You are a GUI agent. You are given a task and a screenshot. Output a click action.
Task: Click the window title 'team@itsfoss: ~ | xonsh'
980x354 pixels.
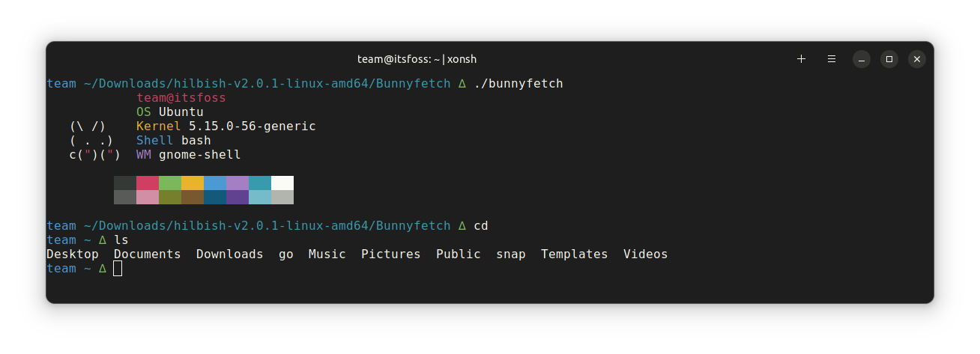tap(417, 59)
